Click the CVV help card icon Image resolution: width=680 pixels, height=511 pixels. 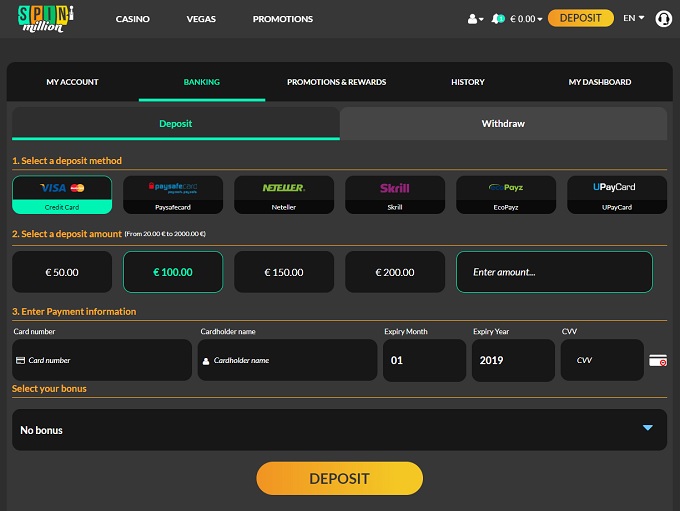click(x=657, y=360)
